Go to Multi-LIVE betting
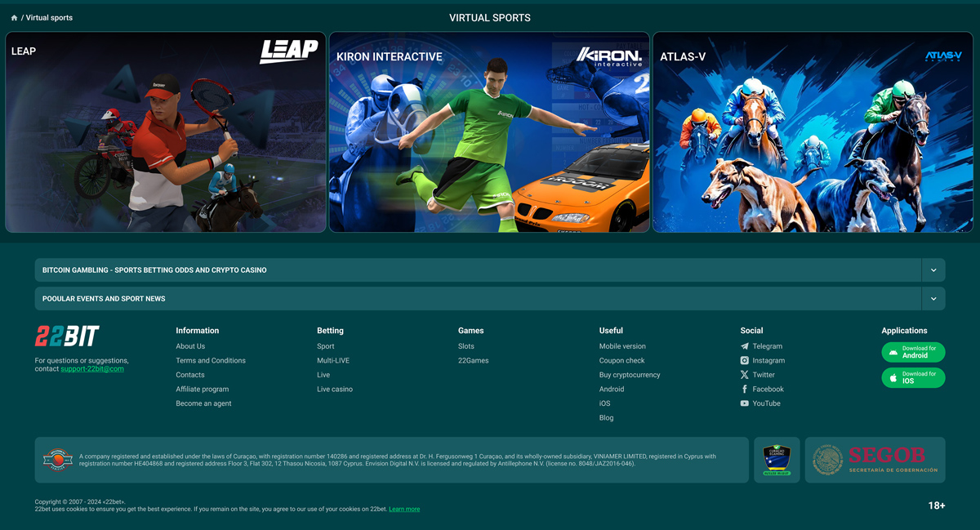Screen dimensions: 980x530 click(x=333, y=361)
